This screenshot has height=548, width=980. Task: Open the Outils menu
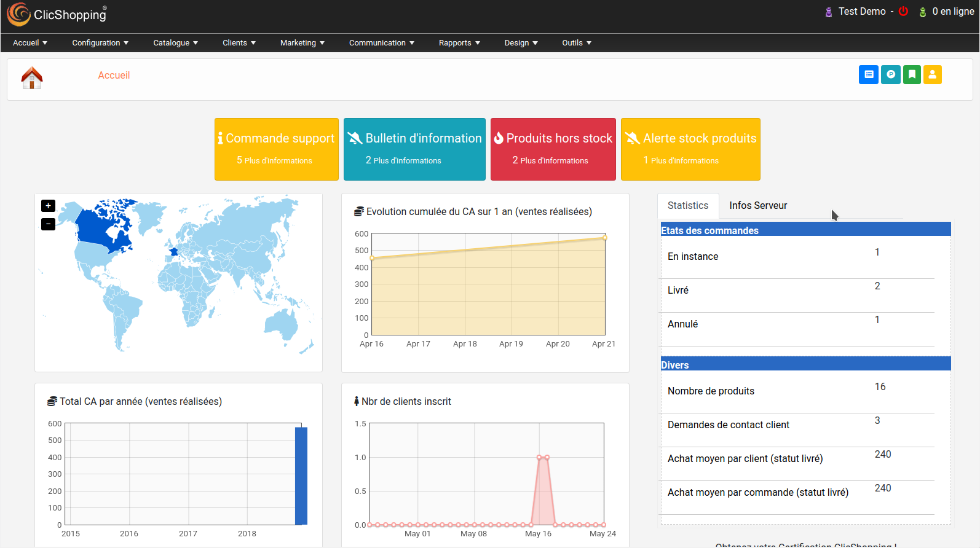click(577, 43)
